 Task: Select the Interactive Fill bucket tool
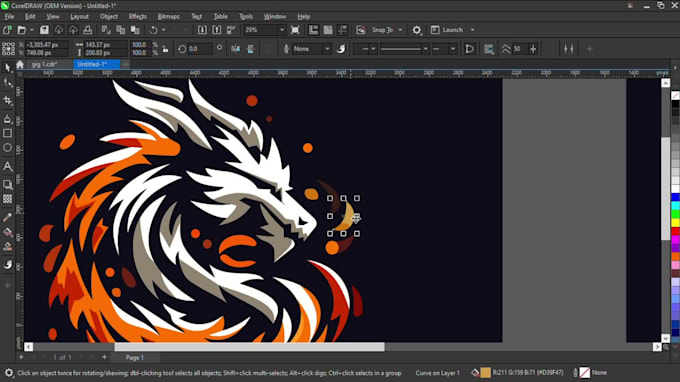[x=7, y=232]
